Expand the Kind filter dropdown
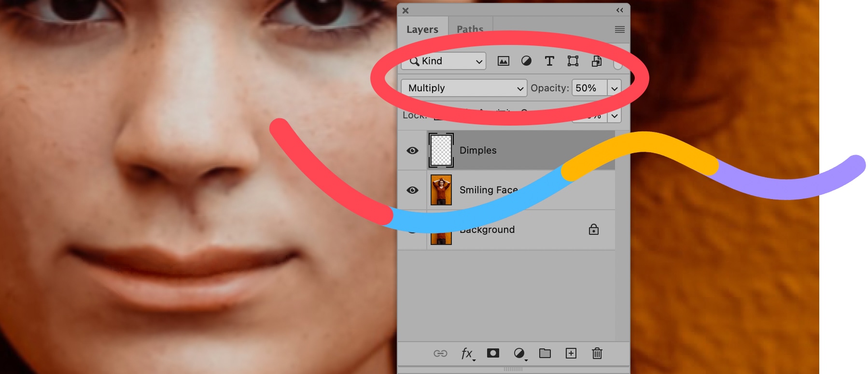The height and width of the screenshot is (374, 868). 444,61
